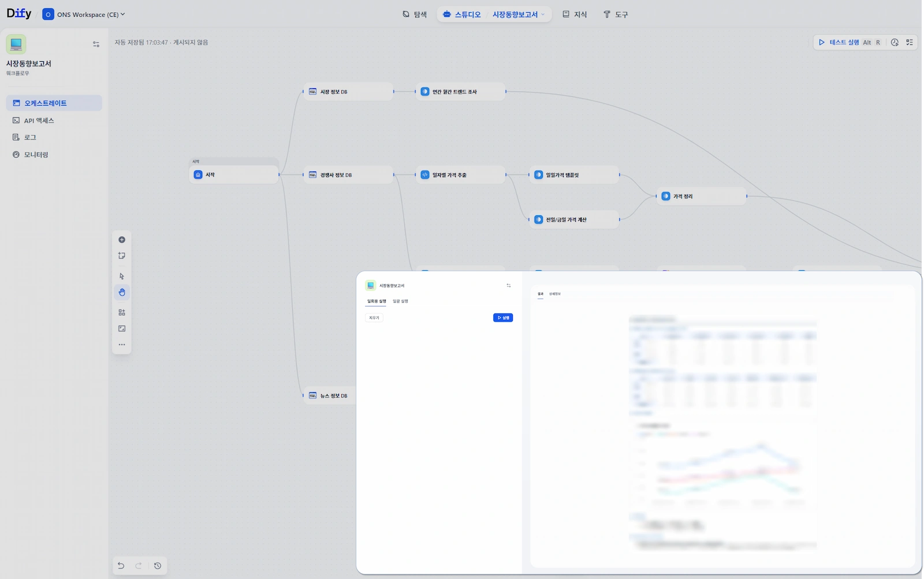Select the pointer mode arrow tool
Screen dimensions: 924x579
point(122,277)
